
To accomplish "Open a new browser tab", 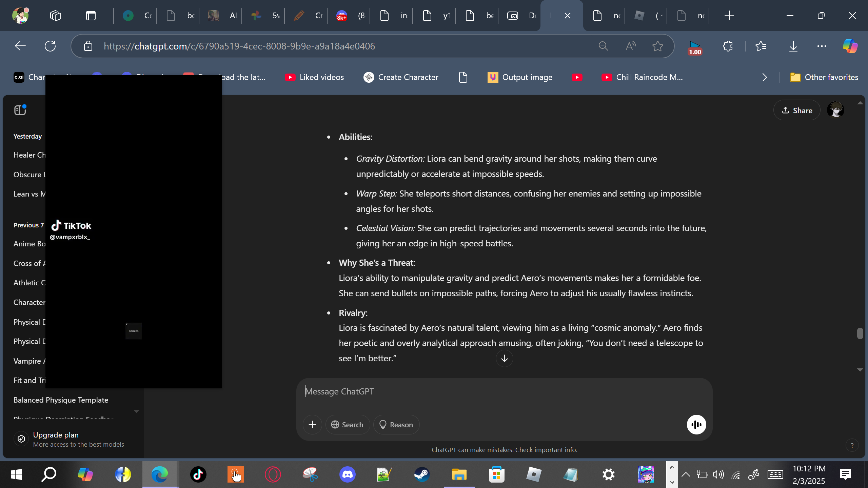I will [x=729, y=16].
